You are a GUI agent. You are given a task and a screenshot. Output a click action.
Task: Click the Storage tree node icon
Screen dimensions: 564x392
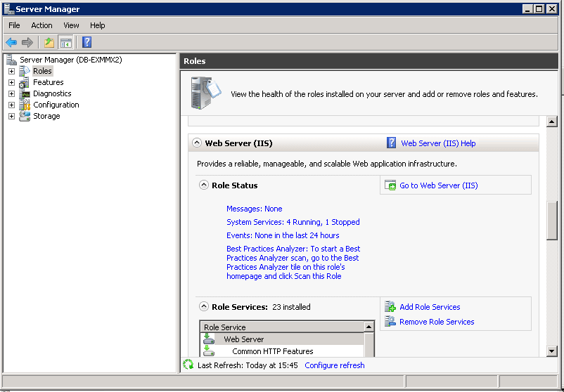click(x=25, y=116)
